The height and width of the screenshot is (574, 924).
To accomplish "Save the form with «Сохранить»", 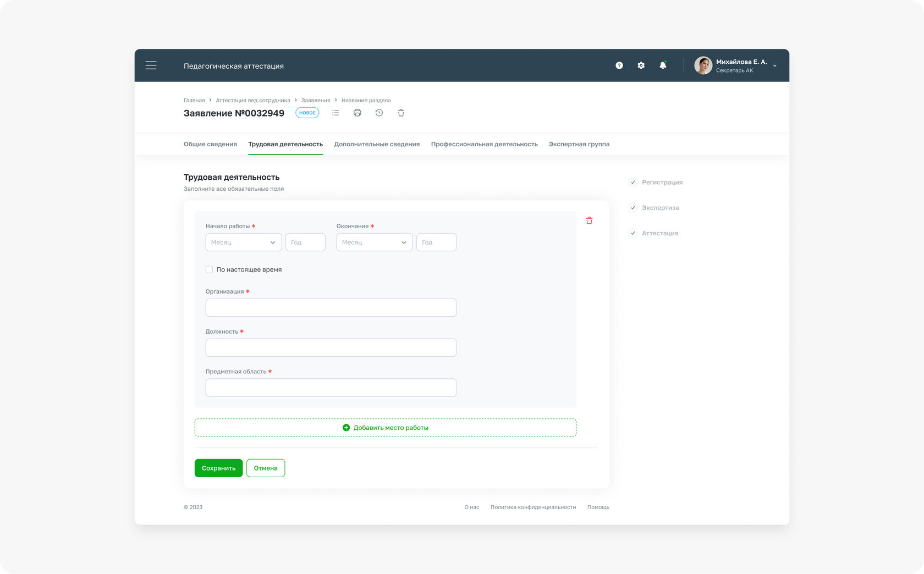I will [x=218, y=468].
